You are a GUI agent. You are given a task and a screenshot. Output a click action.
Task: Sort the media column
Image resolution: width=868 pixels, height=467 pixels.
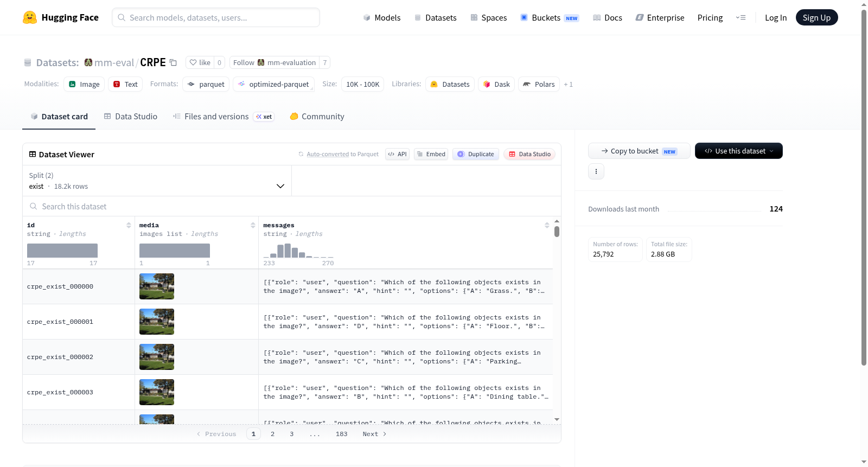point(253,225)
